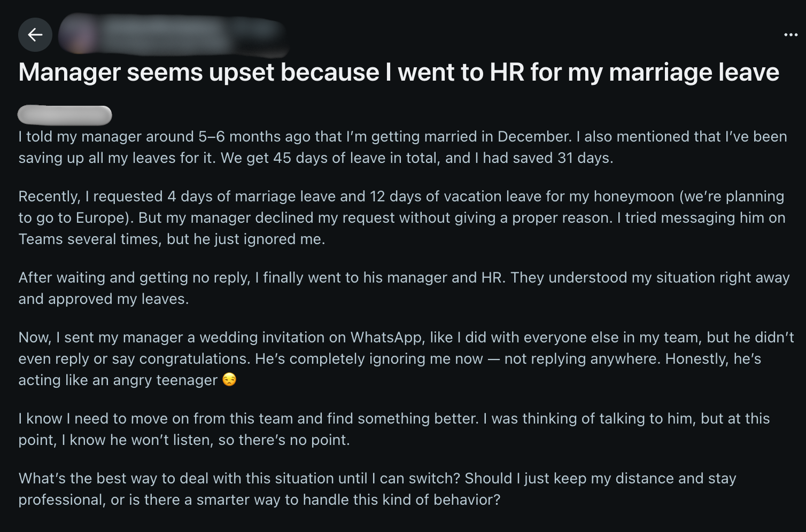Viewport: 806px width, 532px height.
Task: Click the circular navigation icon at top left
Action: click(35, 35)
